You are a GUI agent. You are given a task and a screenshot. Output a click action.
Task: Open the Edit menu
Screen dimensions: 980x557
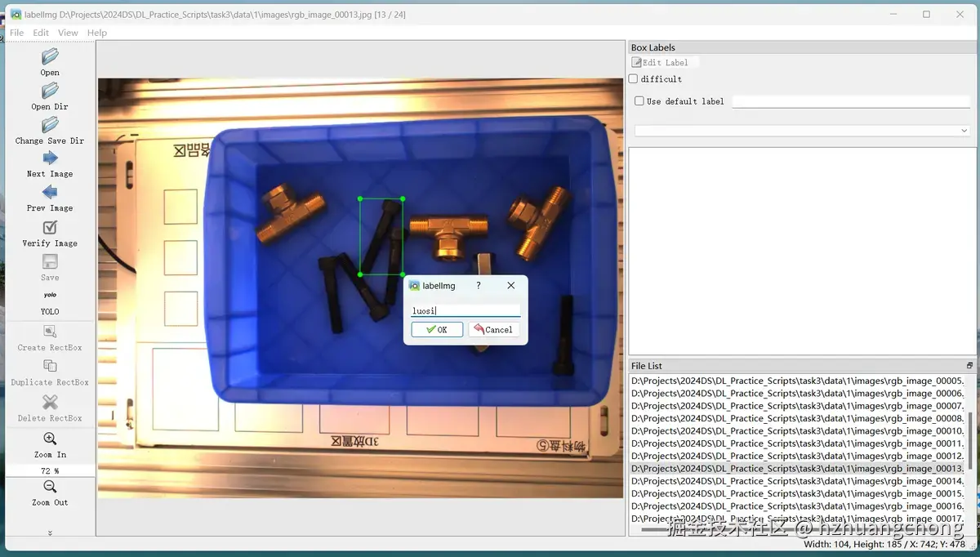pos(41,33)
